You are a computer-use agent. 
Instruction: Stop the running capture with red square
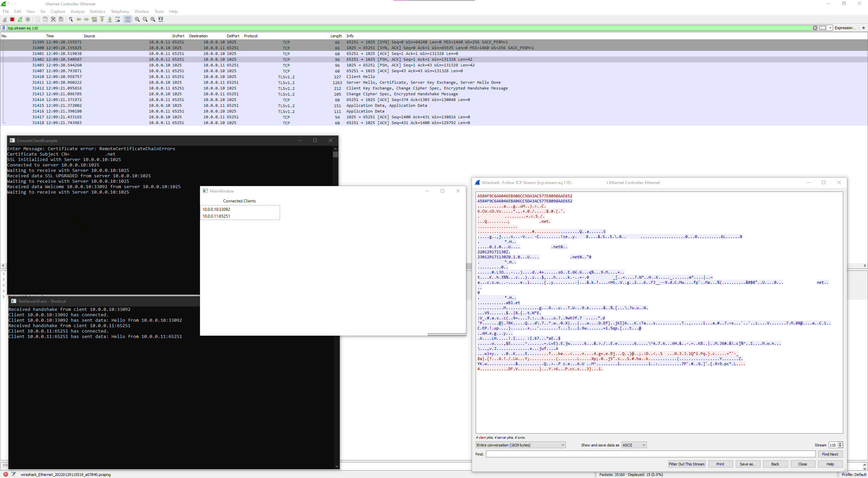point(13,19)
